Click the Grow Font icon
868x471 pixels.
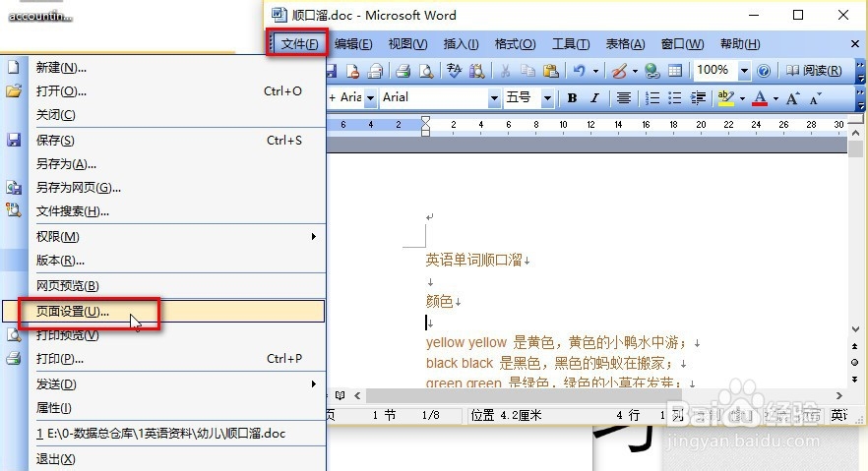click(x=793, y=98)
